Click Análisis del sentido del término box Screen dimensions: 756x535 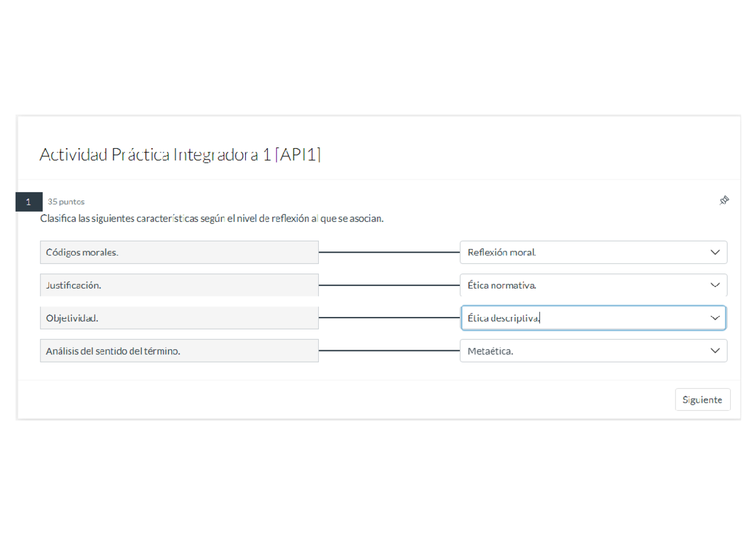pyautogui.click(x=179, y=351)
